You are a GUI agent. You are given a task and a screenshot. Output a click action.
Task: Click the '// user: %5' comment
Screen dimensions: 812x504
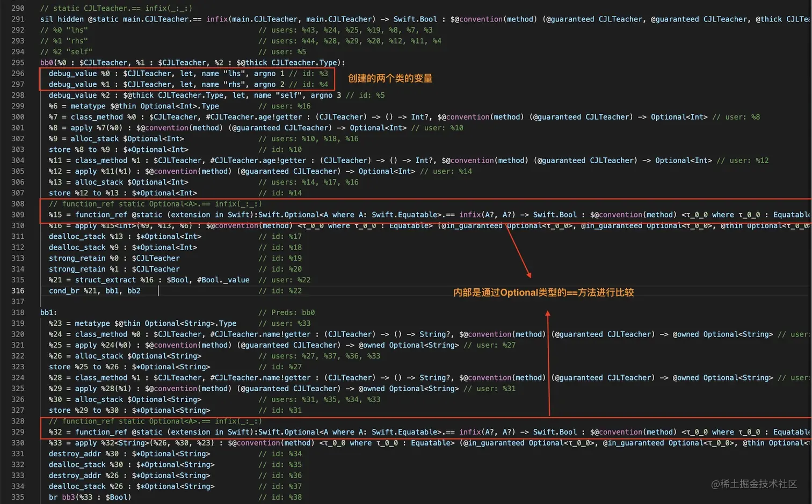point(282,52)
